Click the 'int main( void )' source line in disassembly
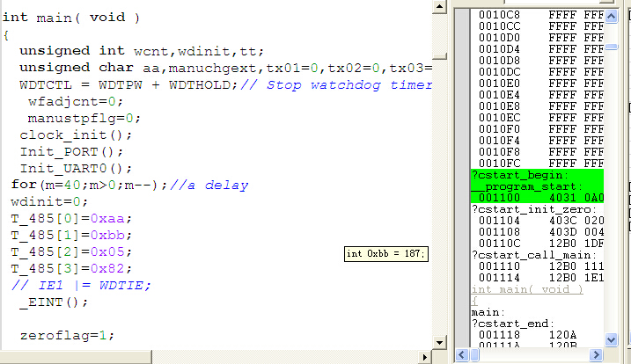631x364 pixels. 527,289
